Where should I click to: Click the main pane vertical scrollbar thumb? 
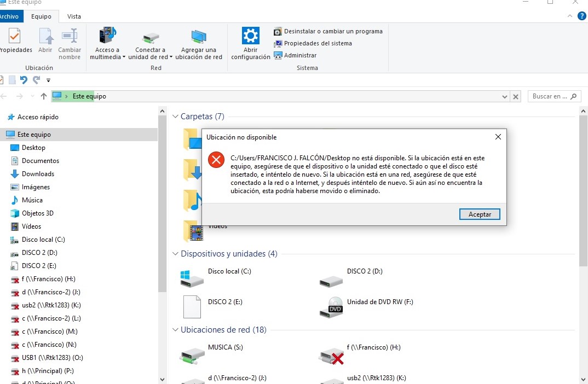tap(583, 191)
